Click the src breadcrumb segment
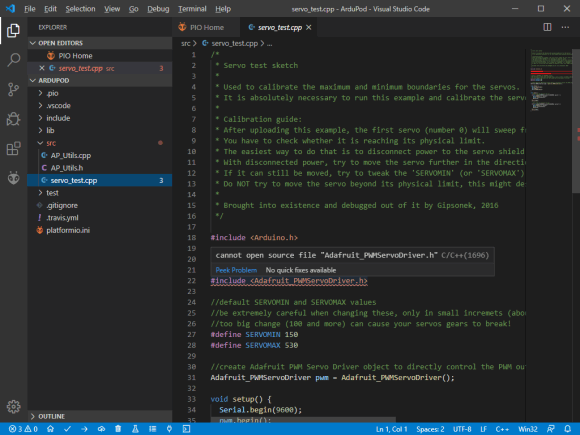Viewport: 580px width, 435px height. 185,44
